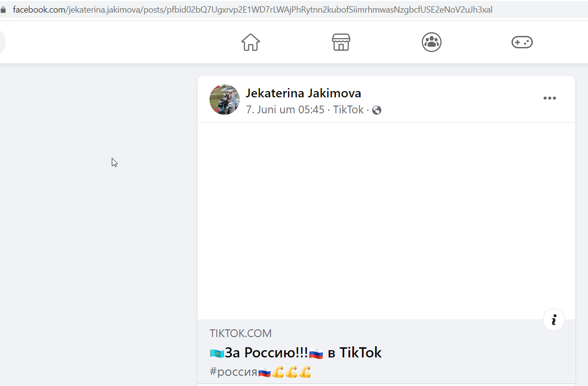The height and width of the screenshot is (386, 588).
Task: Open the За Россию!!! в TikTok title
Action: point(296,353)
